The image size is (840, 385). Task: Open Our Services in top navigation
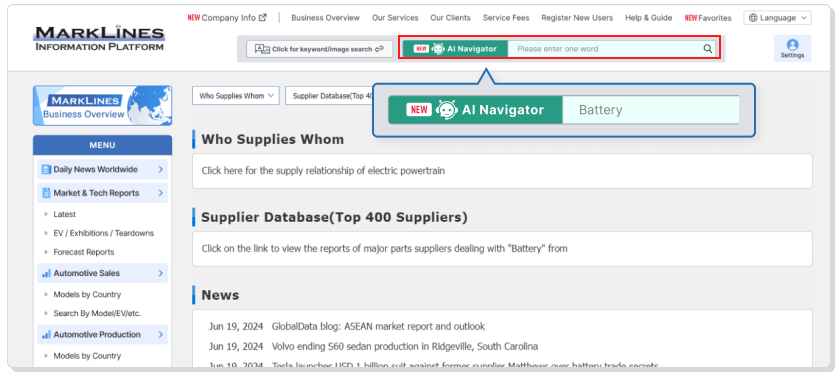[395, 18]
